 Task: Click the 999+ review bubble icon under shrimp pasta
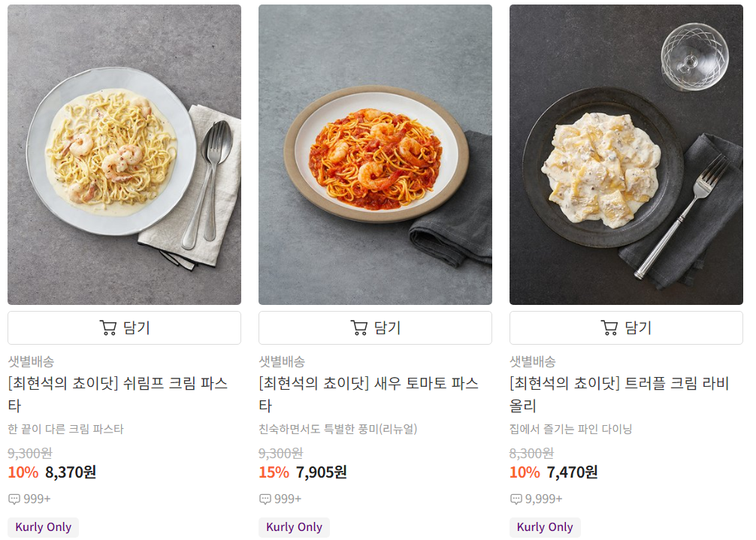point(14,498)
